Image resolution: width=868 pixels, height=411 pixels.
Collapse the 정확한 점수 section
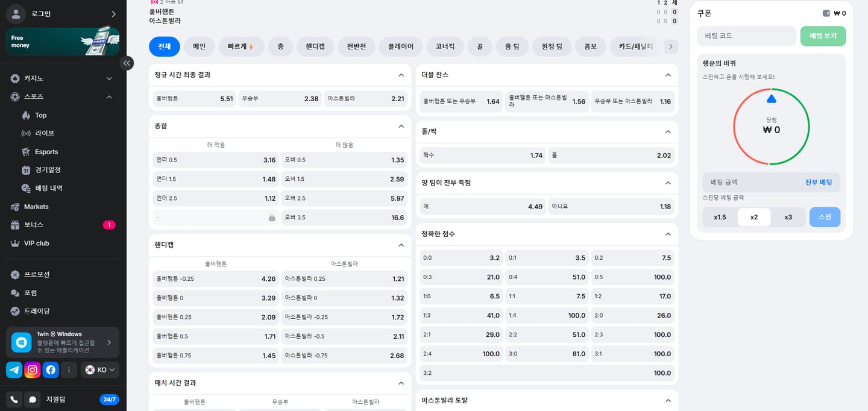668,234
